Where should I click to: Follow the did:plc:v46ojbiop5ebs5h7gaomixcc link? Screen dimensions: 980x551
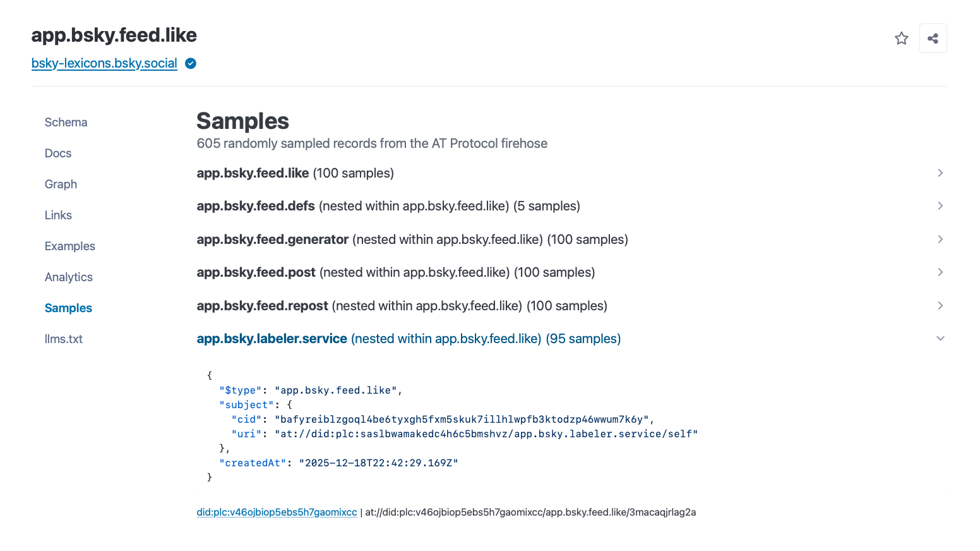pos(277,512)
